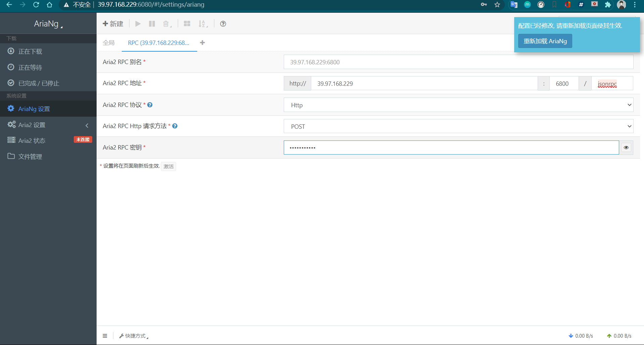Toggle RPC secret visibility with eye icon
The image size is (644, 345).
[x=626, y=148]
